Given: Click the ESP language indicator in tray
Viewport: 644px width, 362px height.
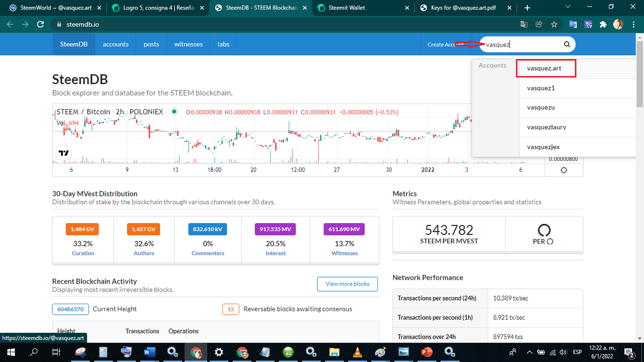Looking at the screenshot, I should pos(578,352).
